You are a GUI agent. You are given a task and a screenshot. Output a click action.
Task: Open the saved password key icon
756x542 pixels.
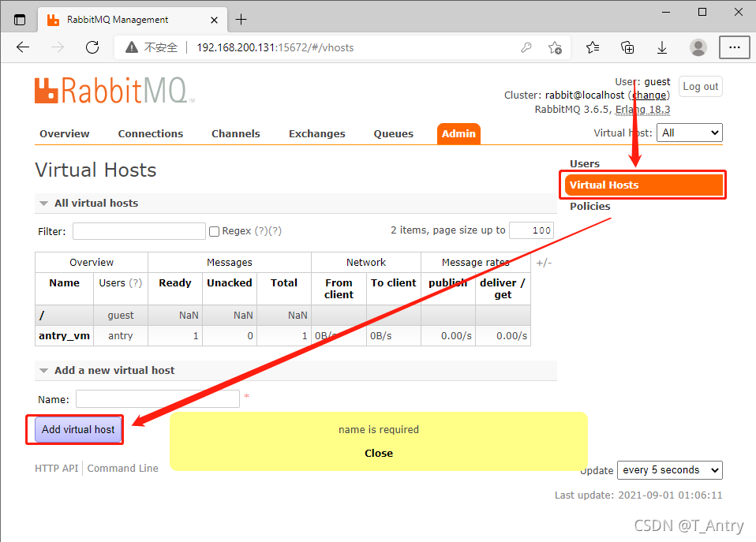526,47
